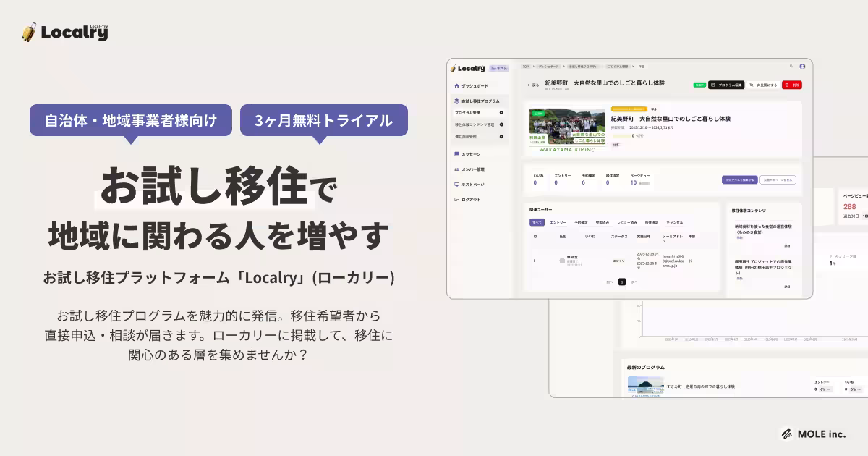The image size is (868, 456).
Task: Open ホストページ via the monitor icon
Action: click(456, 184)
